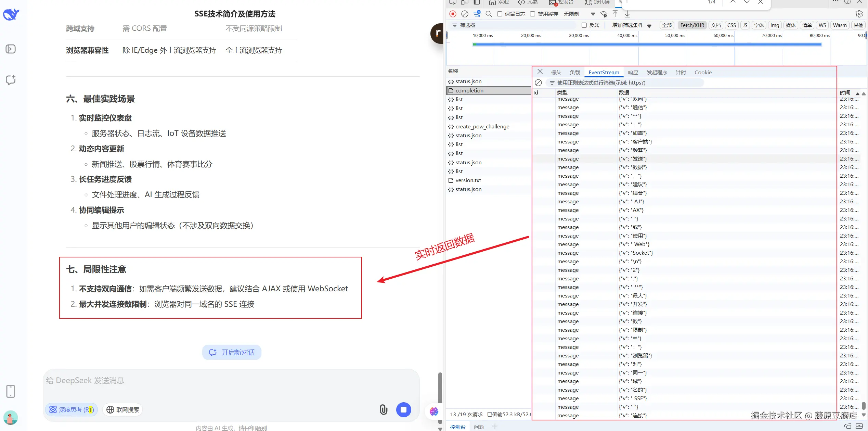Click the DeepSeek whale logo
Viewport: 868px width, 431px height.
pos(11,14)
